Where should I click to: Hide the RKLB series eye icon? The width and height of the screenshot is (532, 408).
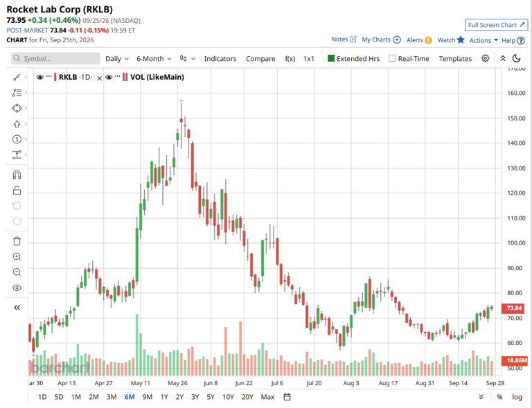pyautogui.click(x=39, y=78)
